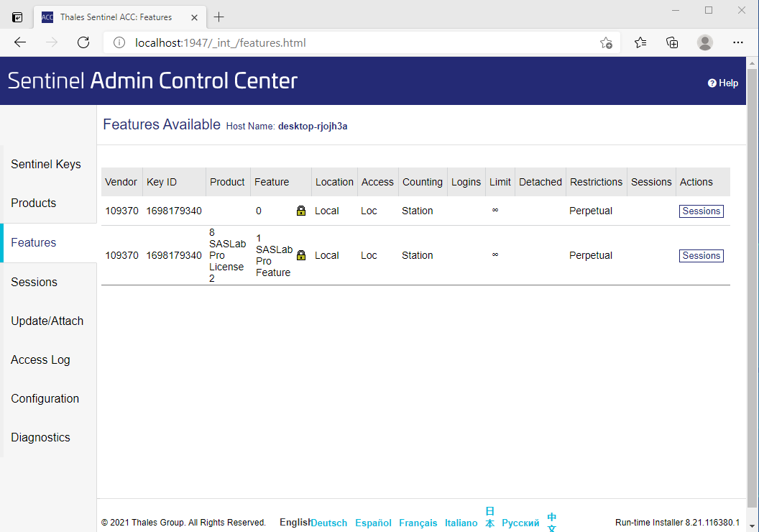Click Key ID 1698179340 in feature 0 row

(x=174, y=211)
